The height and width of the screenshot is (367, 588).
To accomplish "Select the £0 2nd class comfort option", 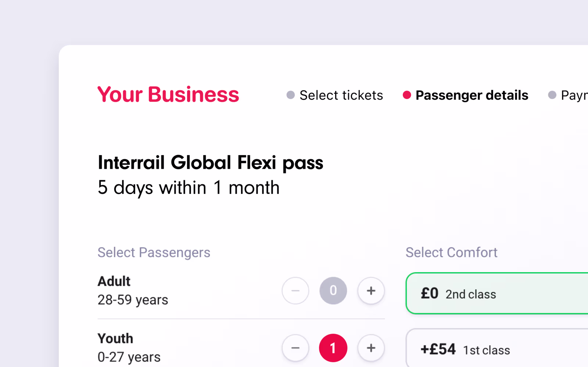I will coord(496,293).
